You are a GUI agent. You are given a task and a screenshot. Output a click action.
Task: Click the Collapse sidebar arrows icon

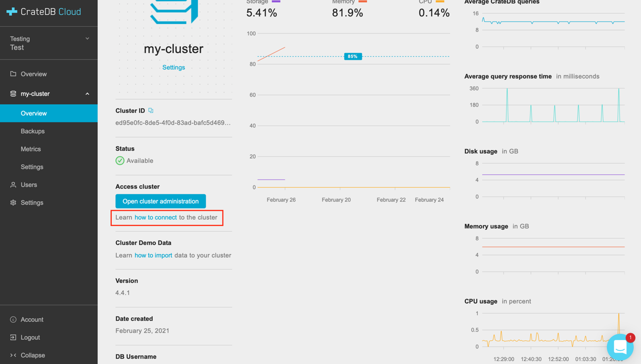tap(13, 355)
